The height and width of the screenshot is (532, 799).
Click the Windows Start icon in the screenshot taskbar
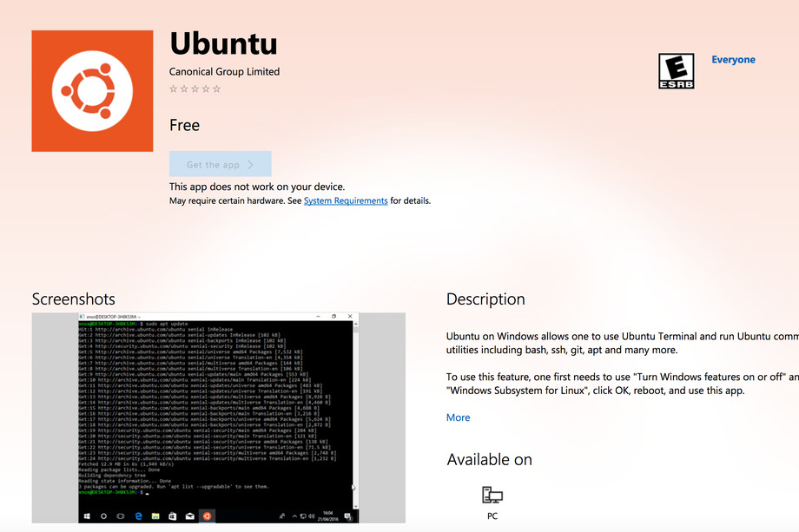tap(87, 516)
